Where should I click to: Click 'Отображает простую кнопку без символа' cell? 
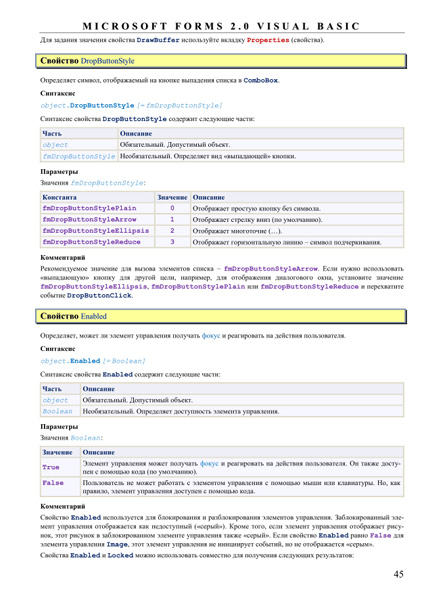click(297, 208)
